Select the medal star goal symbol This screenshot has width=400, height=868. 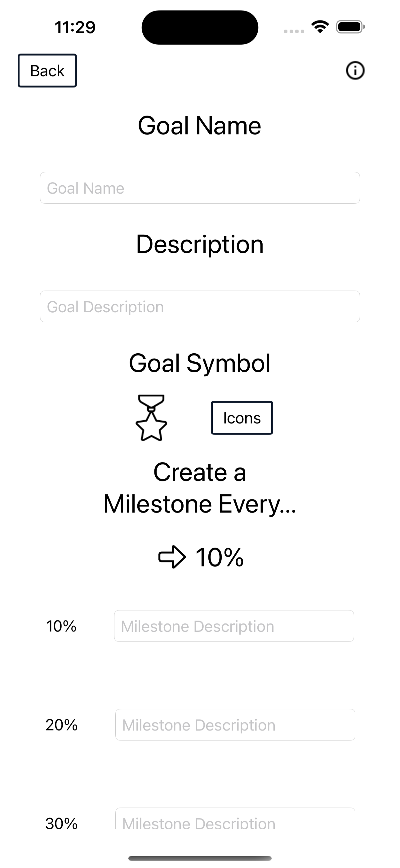151,418
